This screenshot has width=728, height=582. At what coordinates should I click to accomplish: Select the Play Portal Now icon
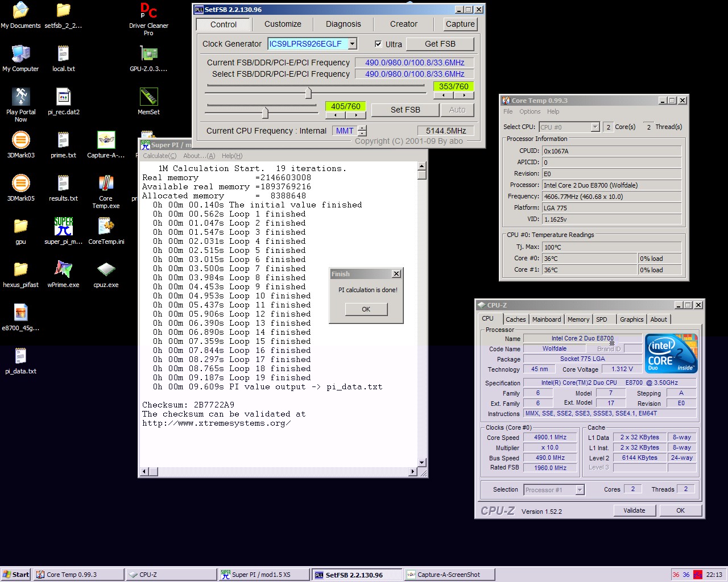(x=20, y=105)
